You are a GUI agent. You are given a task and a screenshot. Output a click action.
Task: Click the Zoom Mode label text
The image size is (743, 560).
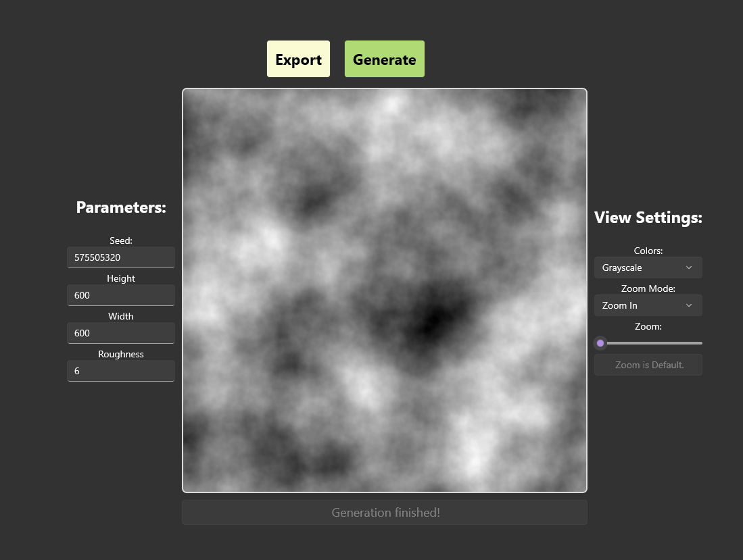(x=648, y=288)
